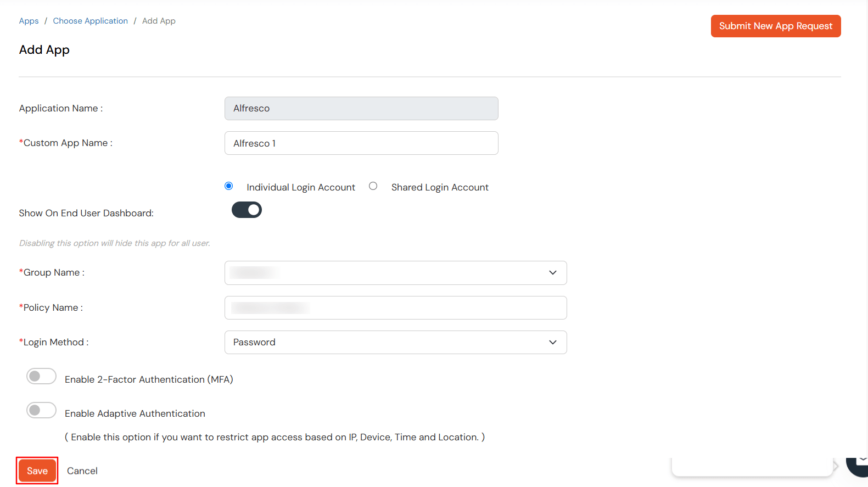
Task: Click the Shared Login Account label
Action: 440,187
